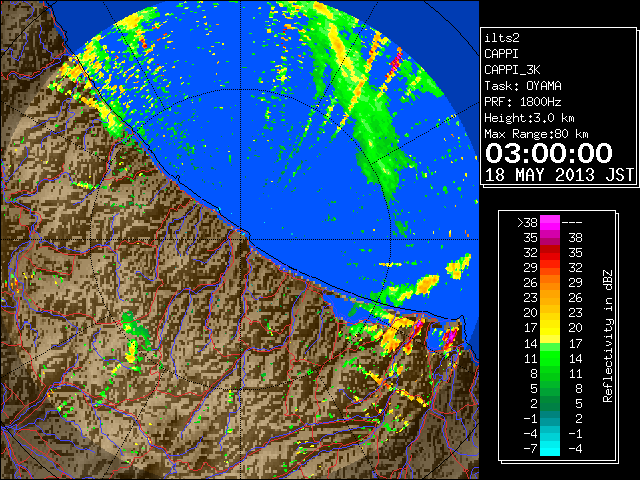The height and width of the screenshot is (480, 640).
Task: Click the 'Reflectivity in dBZ' legend title
Action: [x=607, y=336]
